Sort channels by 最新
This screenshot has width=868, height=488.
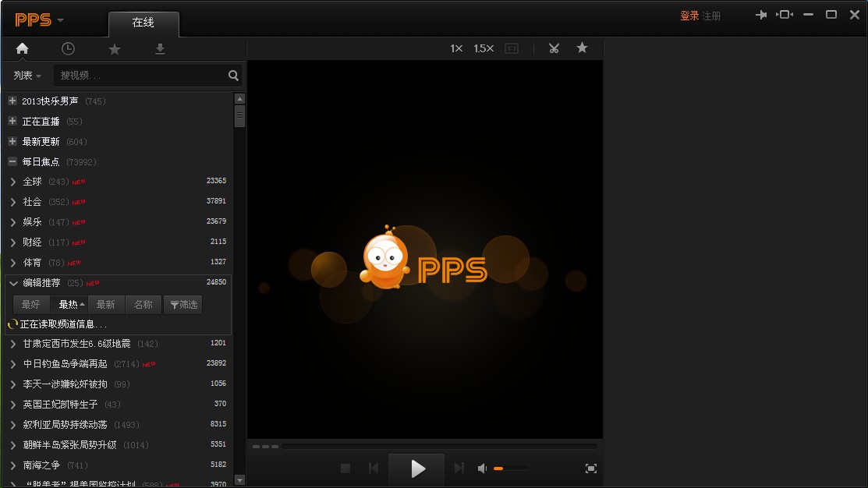106,305
